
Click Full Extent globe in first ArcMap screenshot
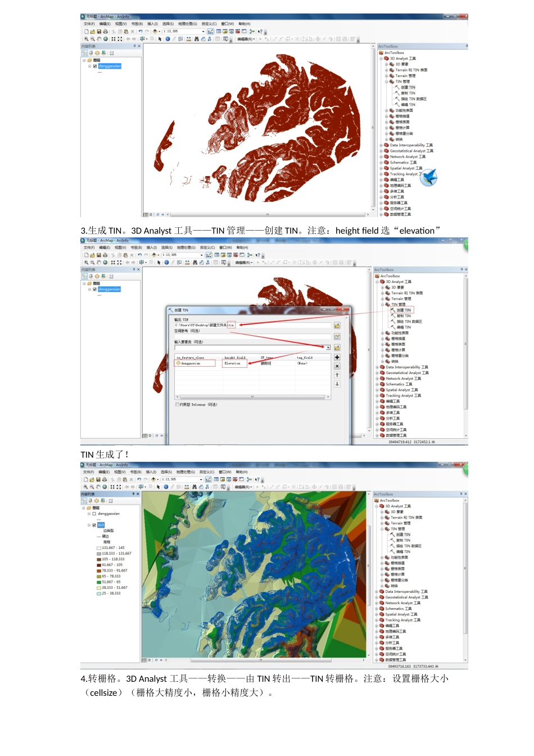[x=105, y=39]
